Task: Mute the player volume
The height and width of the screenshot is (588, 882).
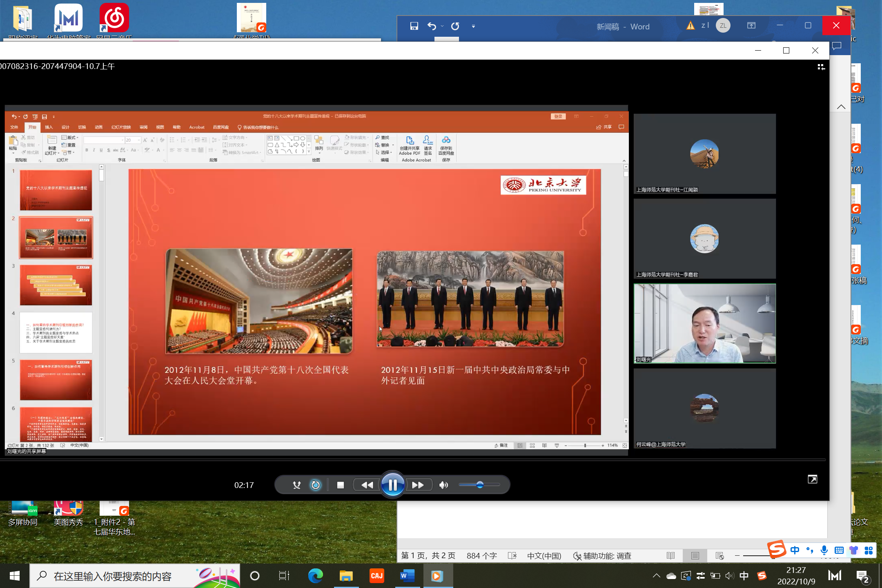Action: [x=443, y=485]
